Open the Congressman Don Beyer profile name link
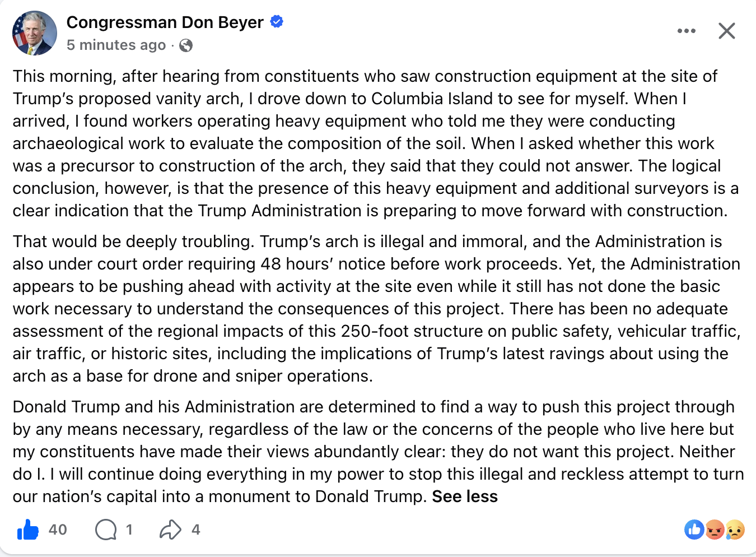The height and width of the screenshot is (557, 756). click(x=165, y=22)
